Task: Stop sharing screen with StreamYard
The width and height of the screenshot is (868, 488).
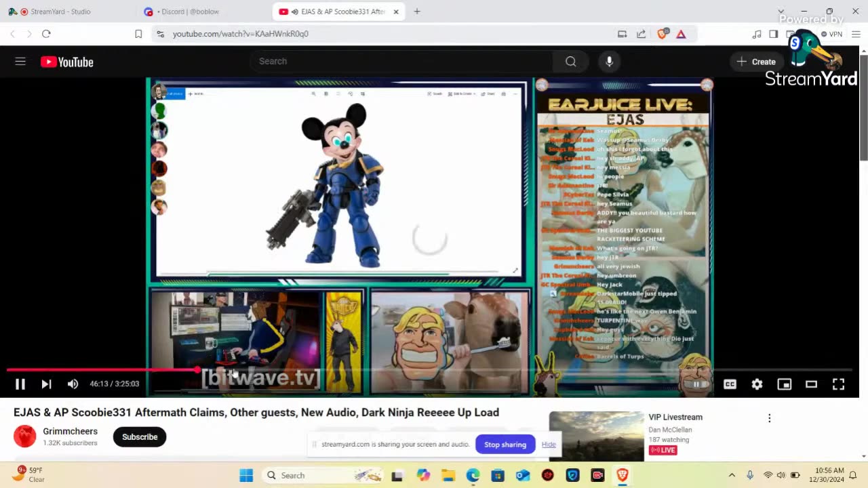Action: [505, 445]
